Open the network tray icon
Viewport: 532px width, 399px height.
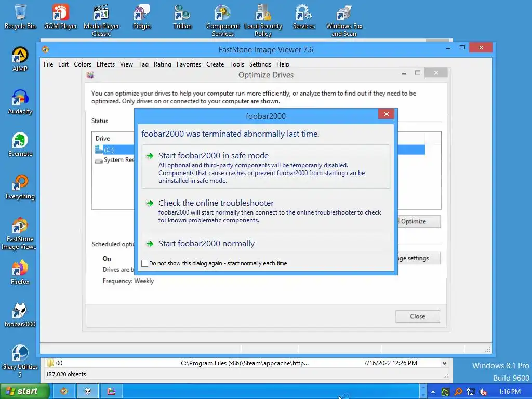pos(471,392)
